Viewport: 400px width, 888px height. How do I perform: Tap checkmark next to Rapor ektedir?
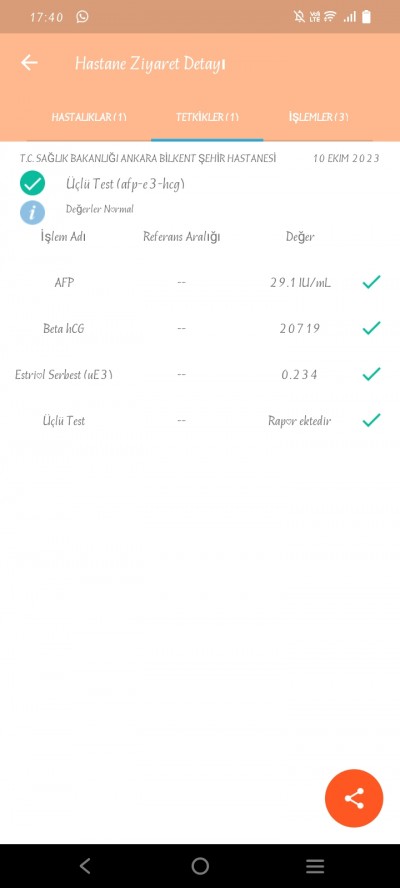pos(371,420)
